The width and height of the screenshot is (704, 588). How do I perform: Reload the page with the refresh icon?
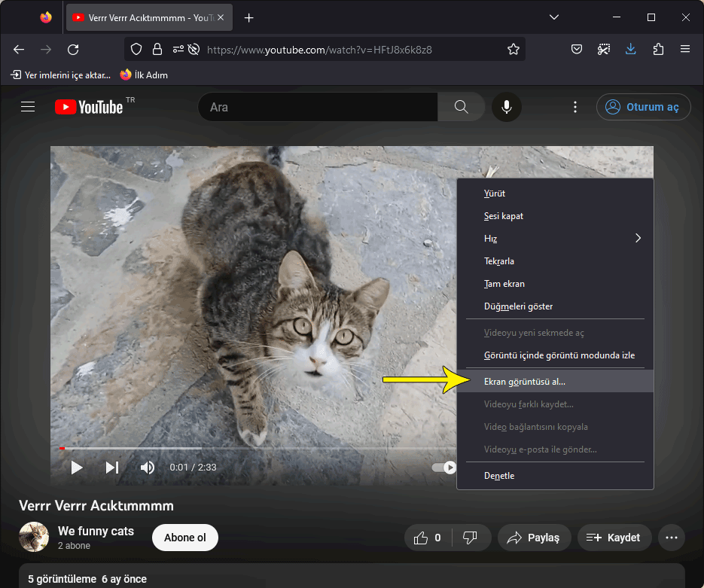73,50
